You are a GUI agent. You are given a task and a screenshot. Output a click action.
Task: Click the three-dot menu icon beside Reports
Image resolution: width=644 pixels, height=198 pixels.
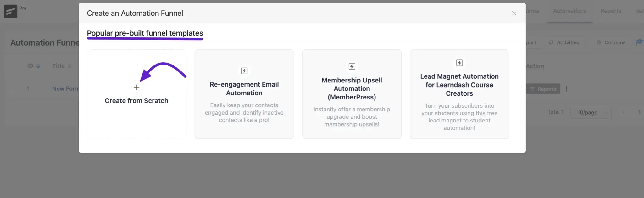pos(566,89)
